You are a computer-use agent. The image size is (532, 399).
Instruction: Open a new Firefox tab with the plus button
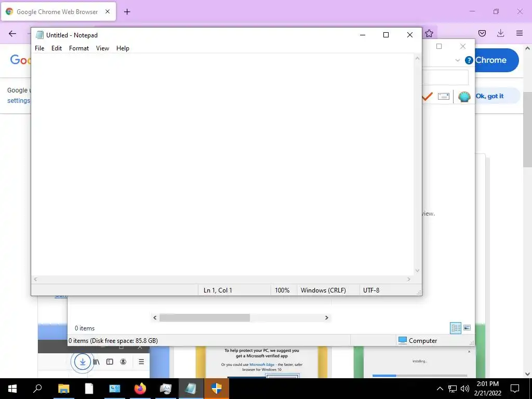127,12
